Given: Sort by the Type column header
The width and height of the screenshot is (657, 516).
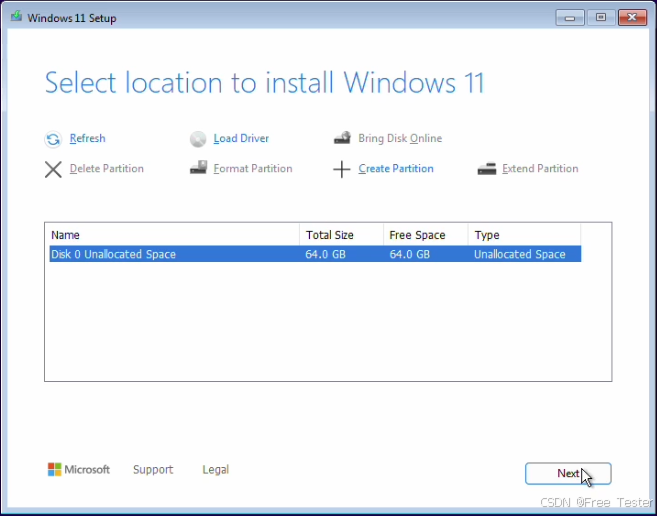Looking at the screenshot, I should click(525, 235).
